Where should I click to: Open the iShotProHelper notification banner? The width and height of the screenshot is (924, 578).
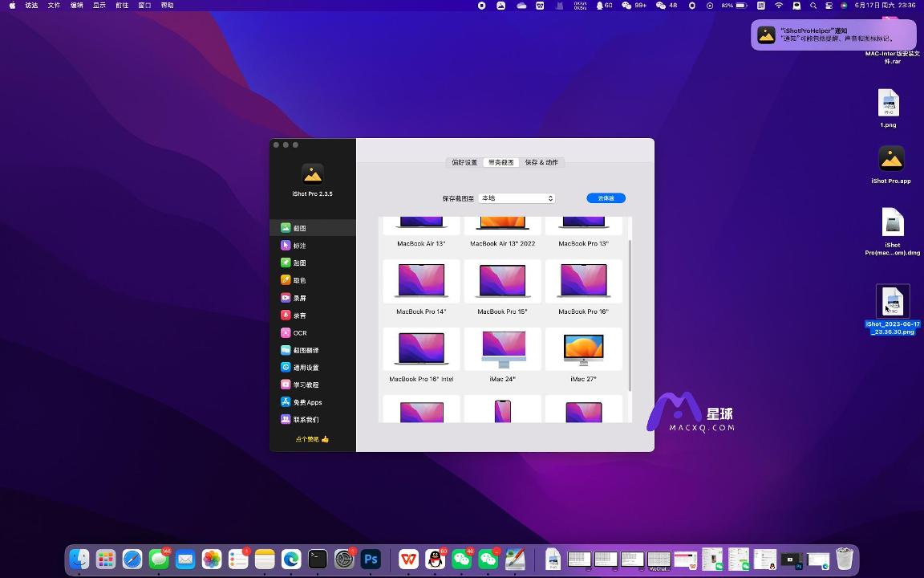pos(834,35)
